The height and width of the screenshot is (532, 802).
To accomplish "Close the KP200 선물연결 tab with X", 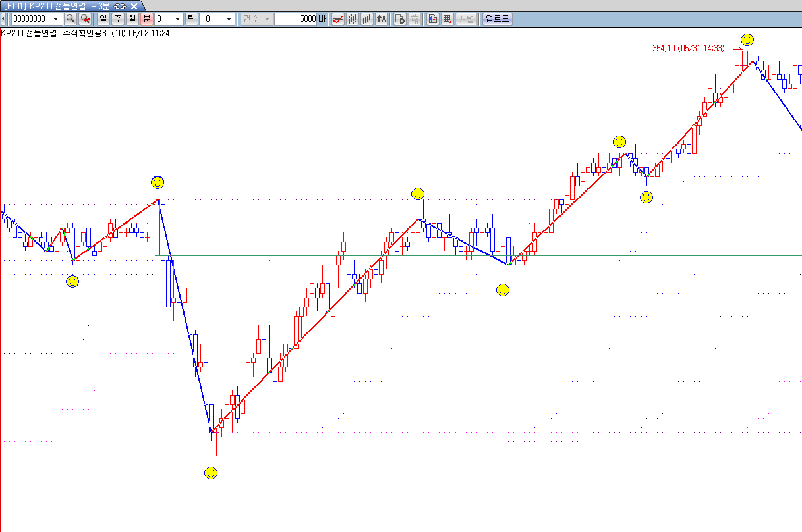I will click(x=134, y=6).
